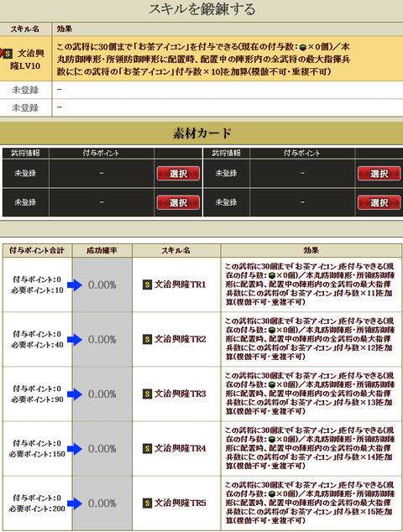Click the 0.00% success rate for TR2

coord(102,339)
